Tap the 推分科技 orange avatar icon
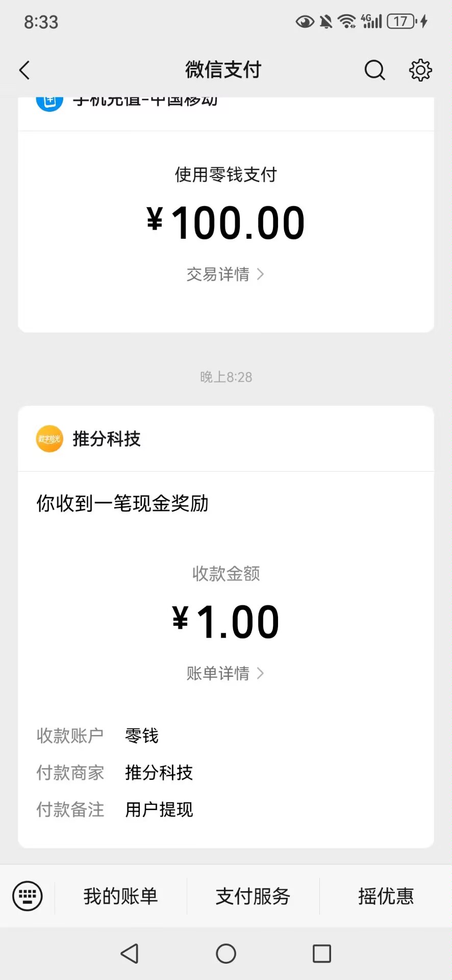Viewport: 452px width, 980px height. pyautogui.click(x=49, y=438)
